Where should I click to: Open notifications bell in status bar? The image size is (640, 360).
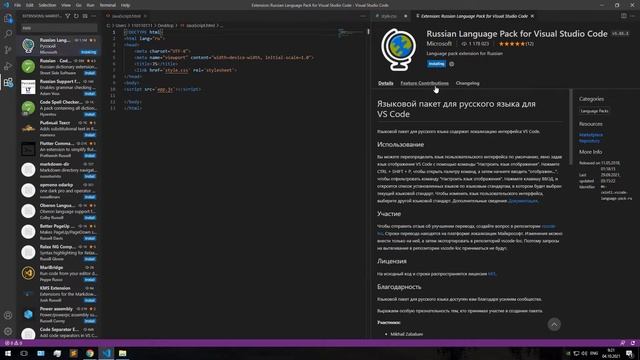(x=633, y=343)
